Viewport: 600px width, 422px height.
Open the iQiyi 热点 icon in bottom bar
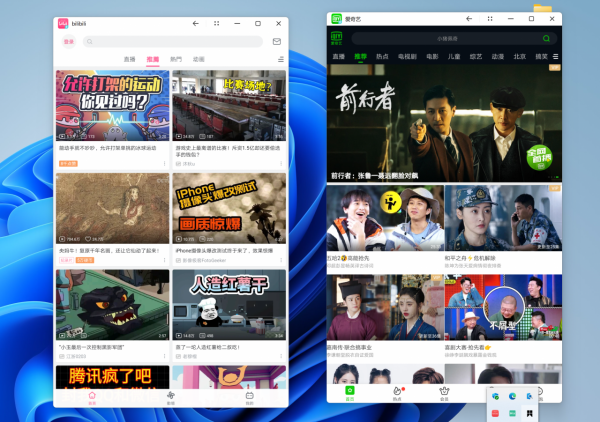[397, 392]
